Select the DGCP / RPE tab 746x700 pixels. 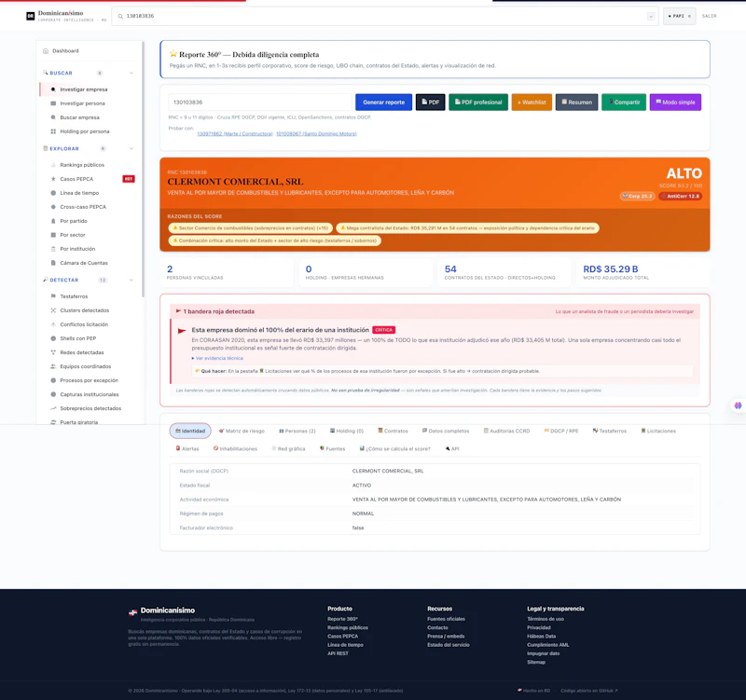tap(561, 431)
